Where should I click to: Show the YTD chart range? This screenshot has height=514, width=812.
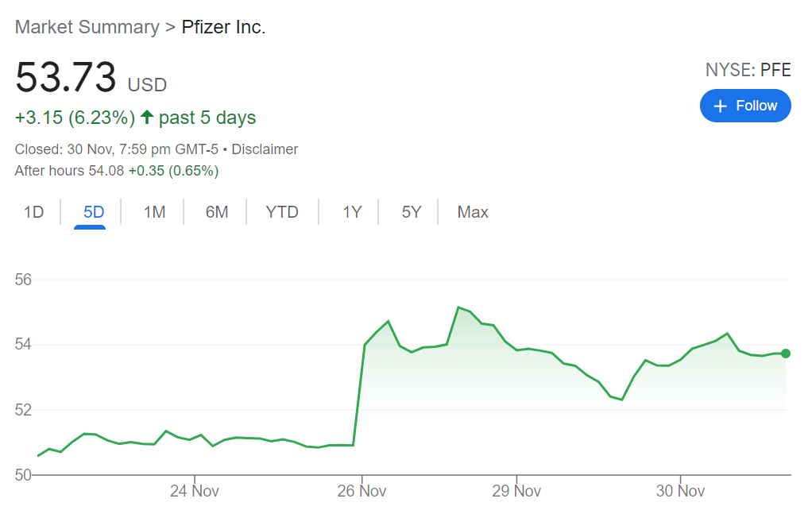[x=282, y=212]
